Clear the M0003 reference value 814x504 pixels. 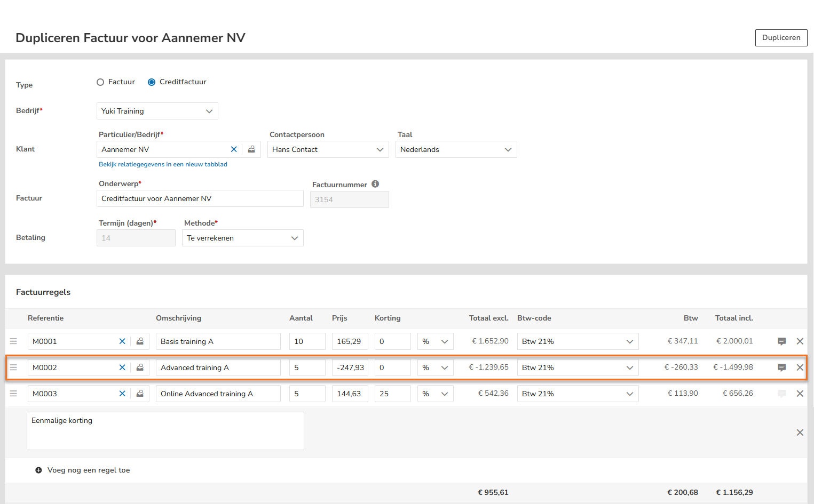(x=122, y=394)
